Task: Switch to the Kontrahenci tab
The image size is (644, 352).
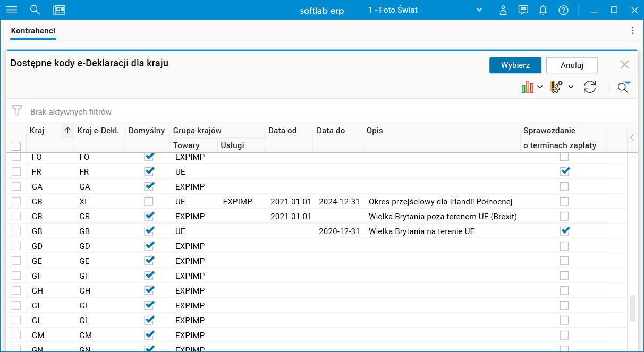Action: tap(33, 31)
